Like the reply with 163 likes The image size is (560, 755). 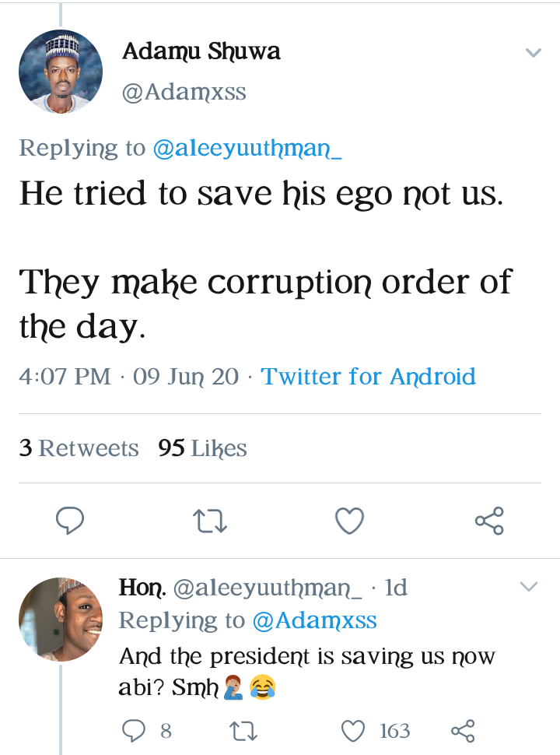pyautogui.click(x=354, y=731)
